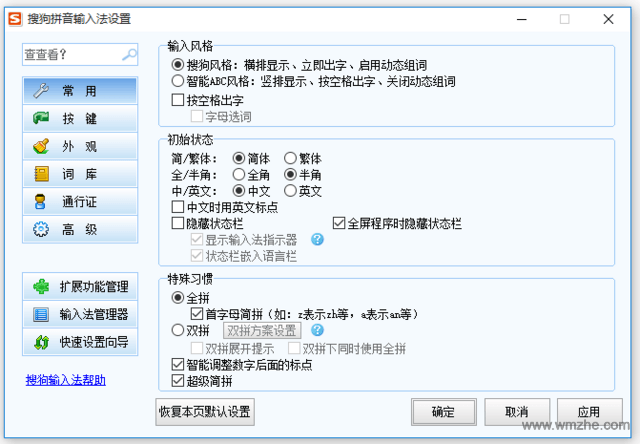This screenshot has width=640, height=444.
Task: Toggle 智能调整数字后面的标点 checkbox
Action: coord(178,364)
